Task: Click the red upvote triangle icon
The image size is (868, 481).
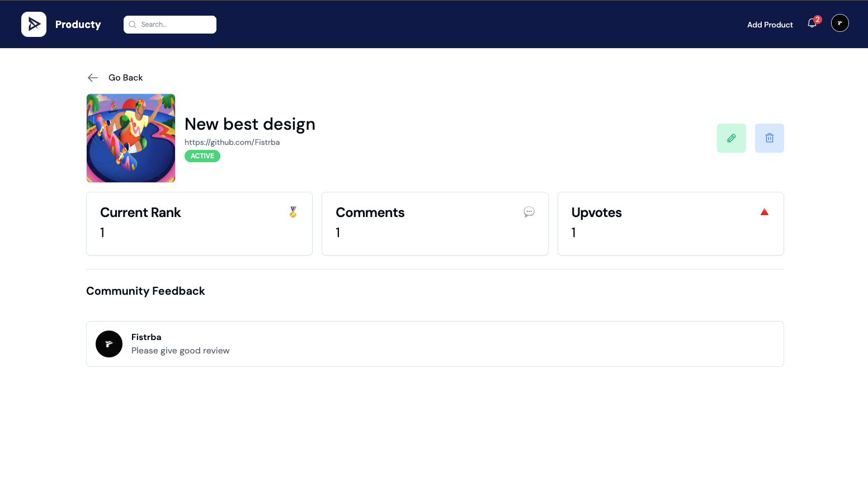Action: point(765,212)
